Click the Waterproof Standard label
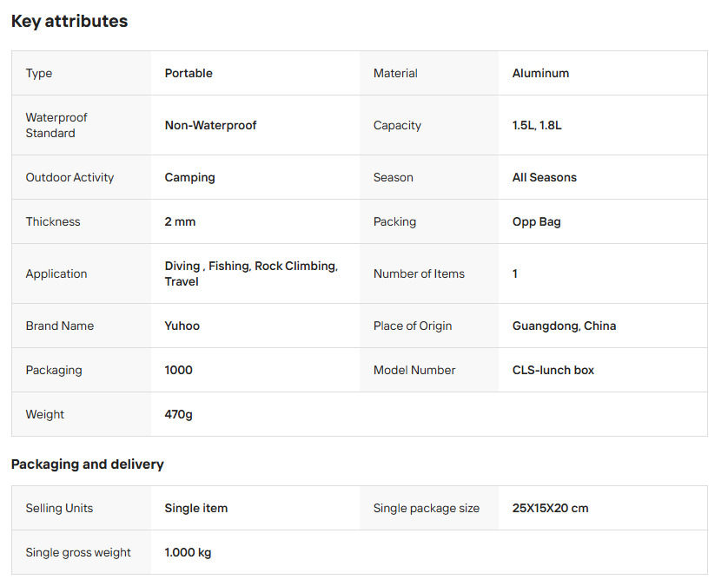Image resolution: width=728 pixels, height=586 pixels. pyautogui.click(x=56, y=126)
